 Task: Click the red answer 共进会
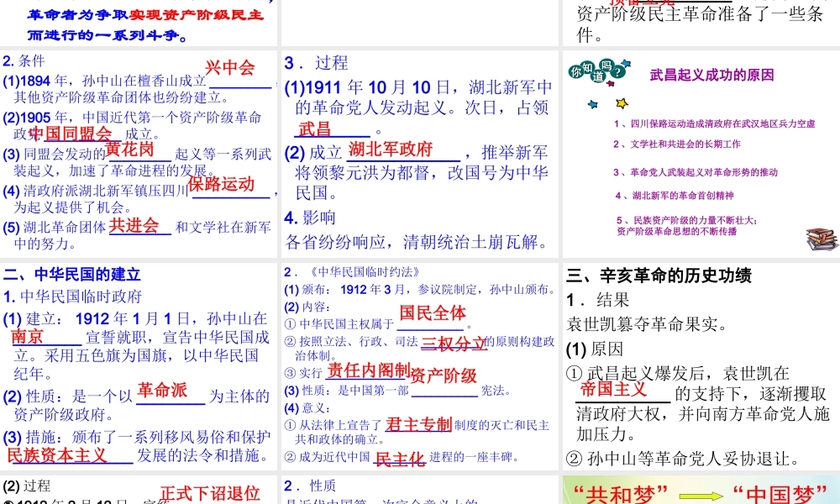[134, 225]
